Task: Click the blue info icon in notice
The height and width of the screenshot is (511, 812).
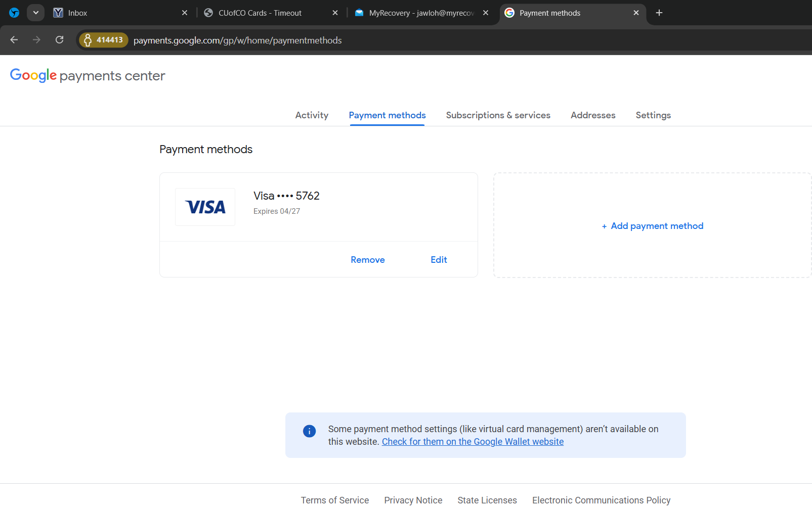Action: 309,431
